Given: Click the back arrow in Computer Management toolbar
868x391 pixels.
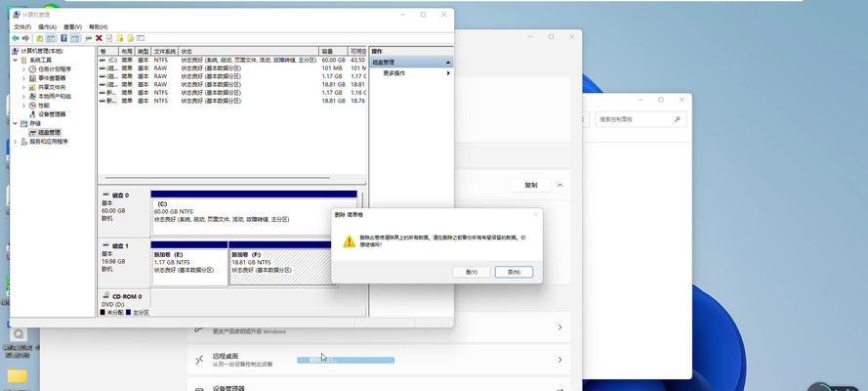Looking at the screenshot, I should 15,38.
